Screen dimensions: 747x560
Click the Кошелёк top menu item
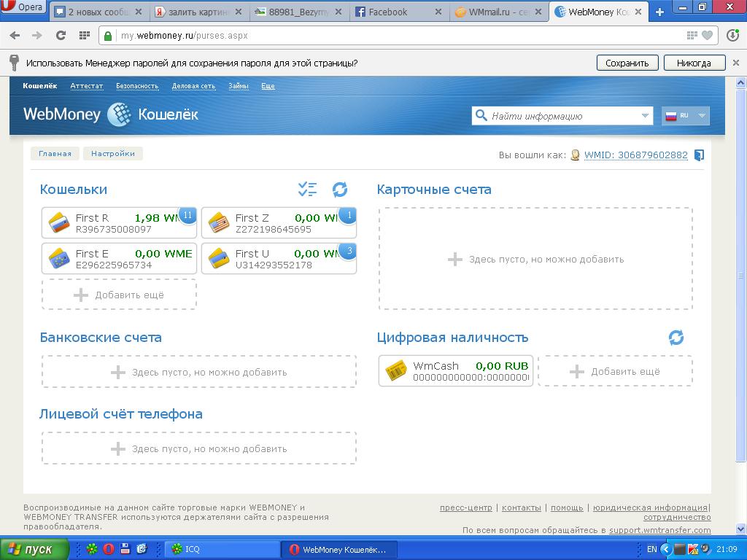pos(40,86)
